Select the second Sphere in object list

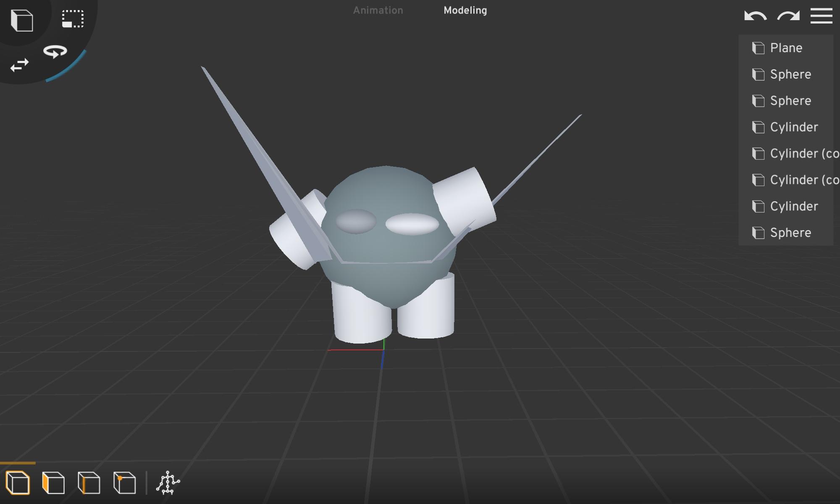point(786,101)
